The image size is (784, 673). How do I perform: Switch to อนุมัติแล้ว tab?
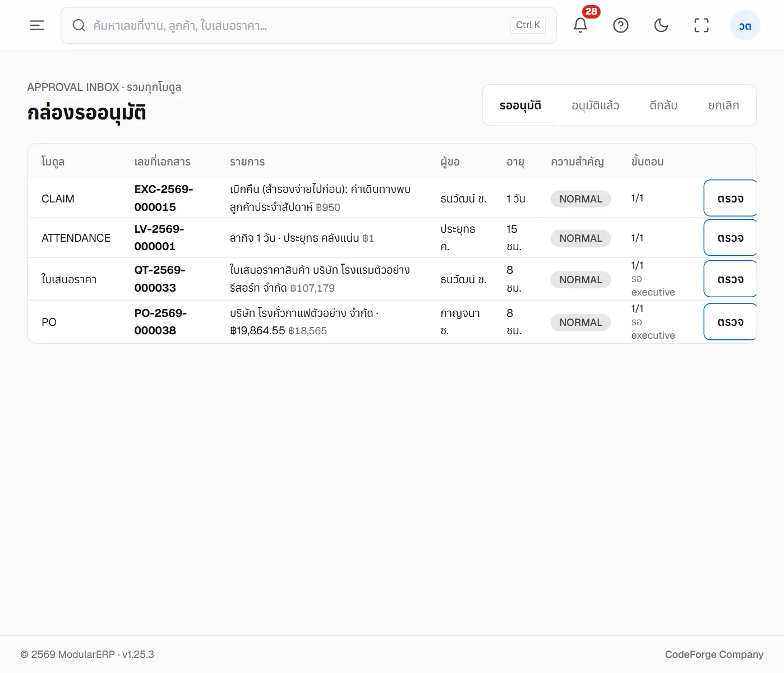596,105
